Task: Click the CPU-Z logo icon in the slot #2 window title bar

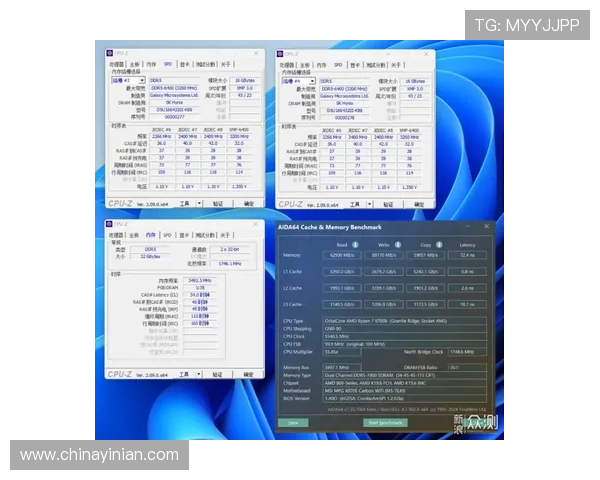Action: (x=110, y=54)
